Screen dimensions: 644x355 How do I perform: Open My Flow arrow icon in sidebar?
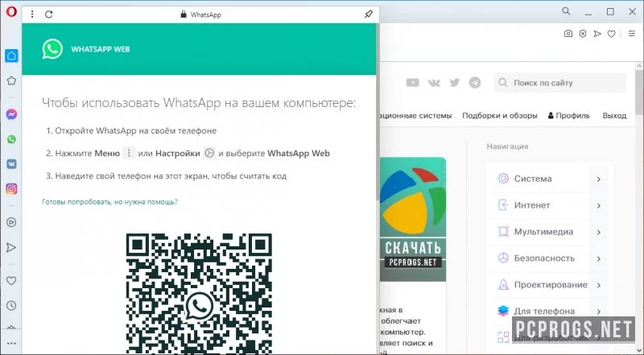(x=11, y=247)
